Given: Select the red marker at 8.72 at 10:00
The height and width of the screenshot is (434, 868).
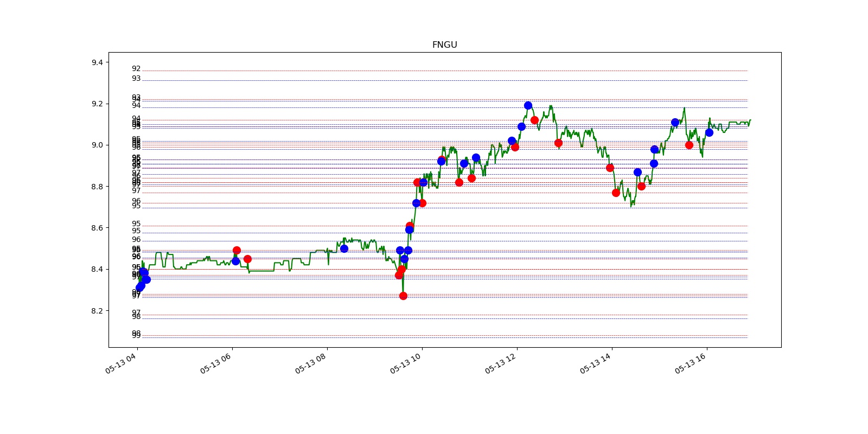Looking at the screenshot, I should [422, 203].
